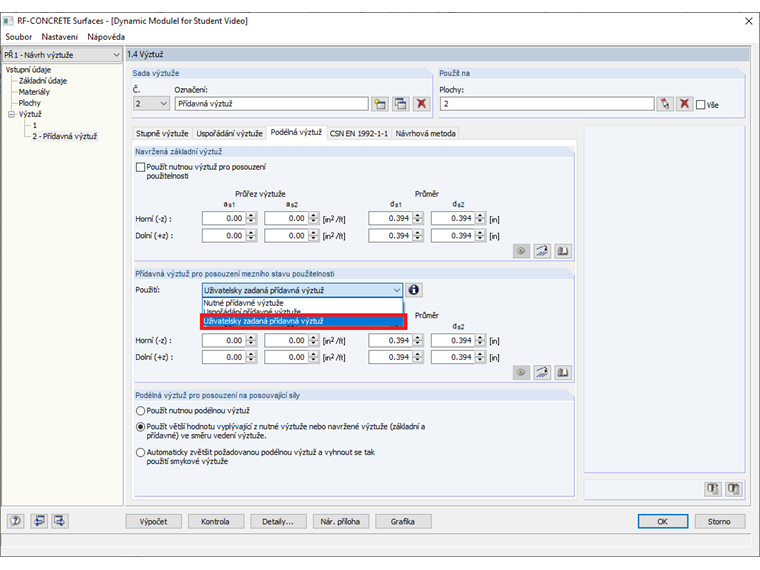Select Podélná výztuž tab
The width and height of the screenshot is (760, 570).
(x=296, y=132)
